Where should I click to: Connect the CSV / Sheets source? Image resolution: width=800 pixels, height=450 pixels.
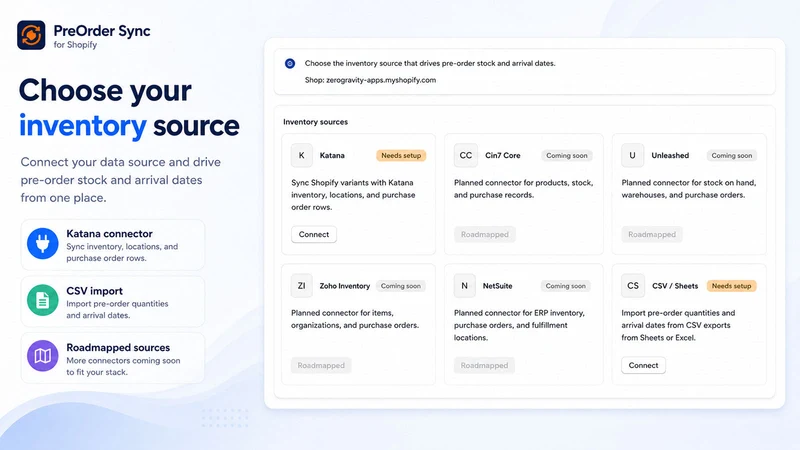point(643,365)
